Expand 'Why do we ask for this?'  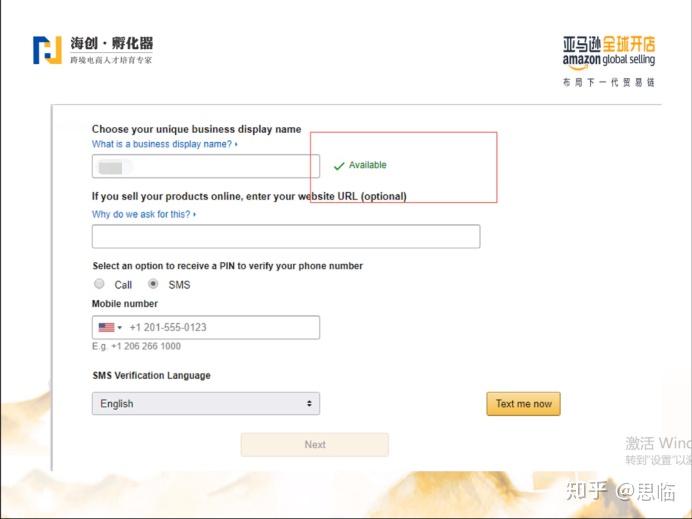tap(144, 214)
